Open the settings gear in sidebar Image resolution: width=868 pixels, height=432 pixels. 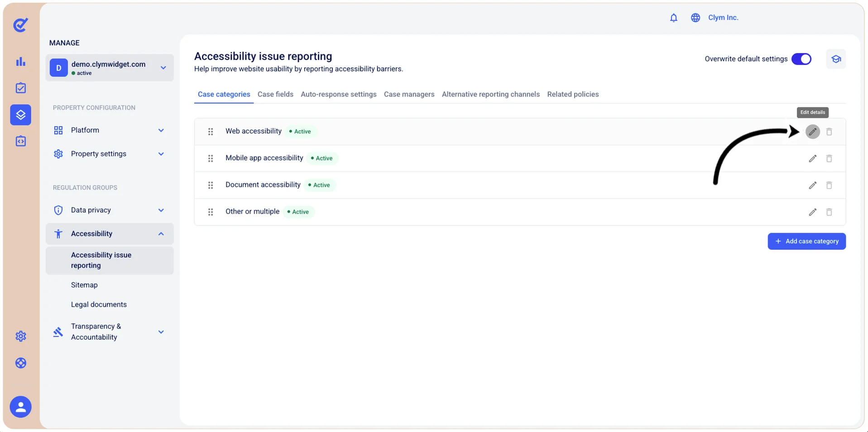[21, 336]
